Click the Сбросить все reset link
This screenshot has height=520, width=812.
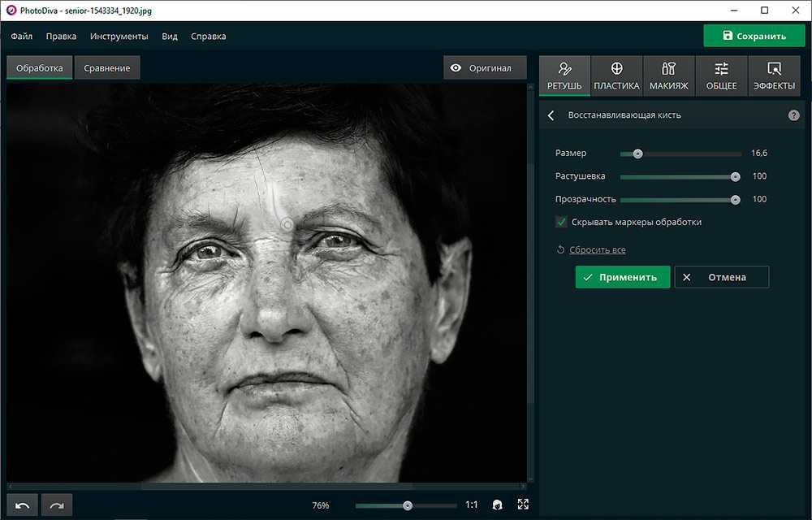597,250
